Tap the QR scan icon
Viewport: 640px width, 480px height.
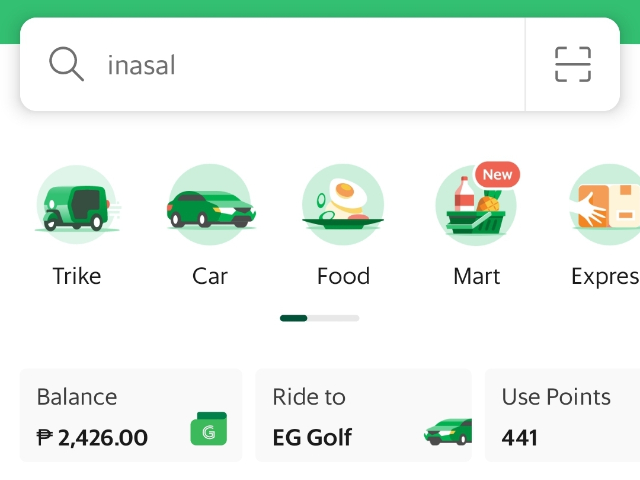(x=573, y=64)
